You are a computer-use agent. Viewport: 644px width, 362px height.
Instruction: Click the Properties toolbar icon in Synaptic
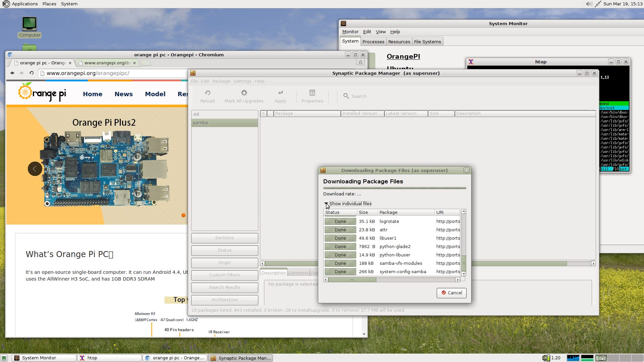[x=312, y=93]
